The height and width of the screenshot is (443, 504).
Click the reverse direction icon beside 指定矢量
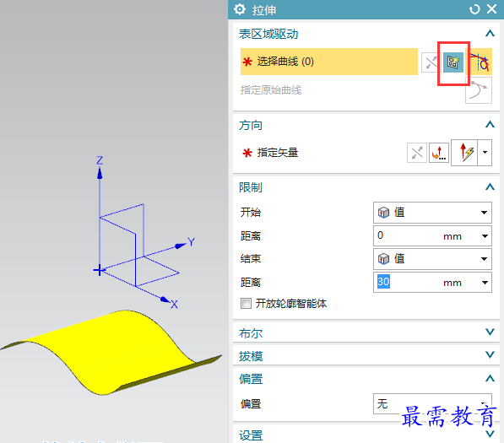tap(416, 153)
